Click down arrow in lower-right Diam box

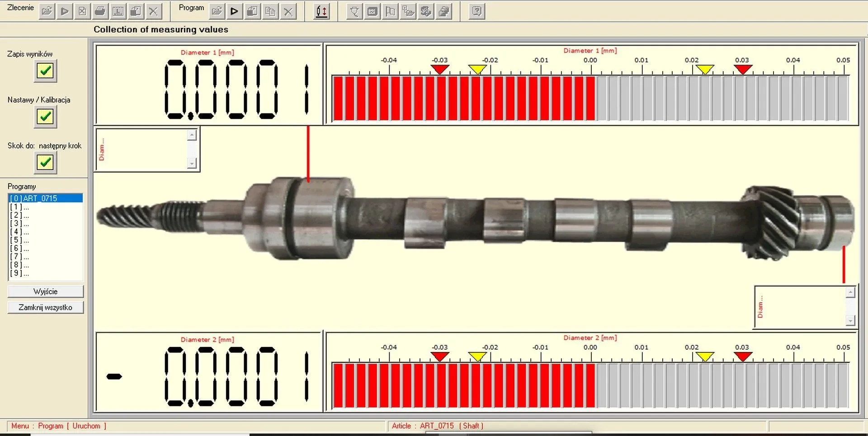[850, 320]
